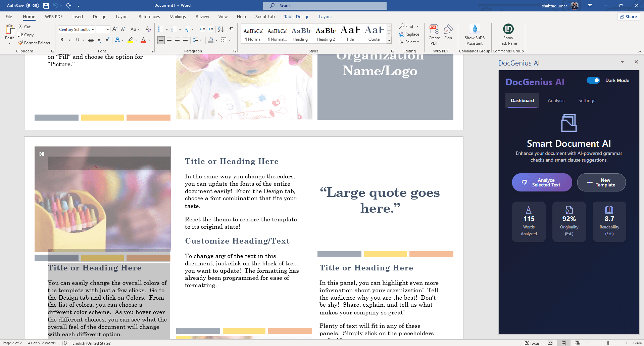Click the Share button

629,16
